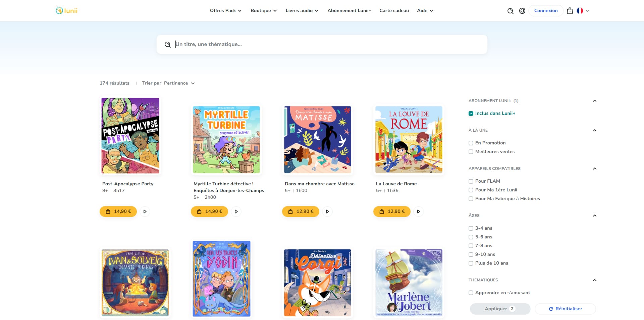
Task: Open the Livres audio menu
Action: click(x=302, y=11)
